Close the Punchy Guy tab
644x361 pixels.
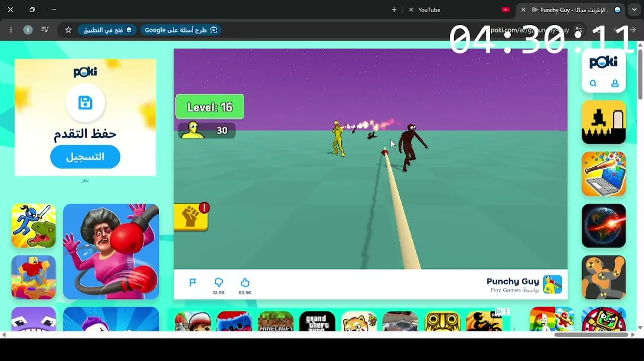[x=523, y=10]
